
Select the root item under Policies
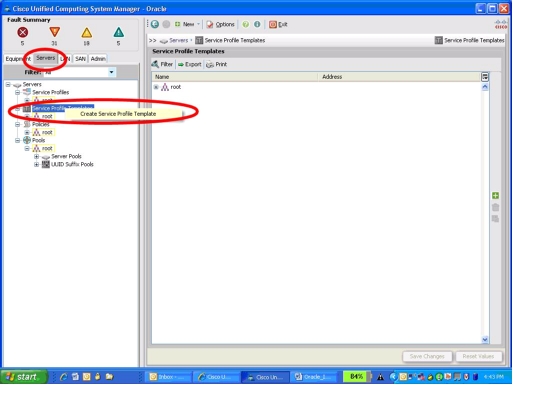click(47, 132)
